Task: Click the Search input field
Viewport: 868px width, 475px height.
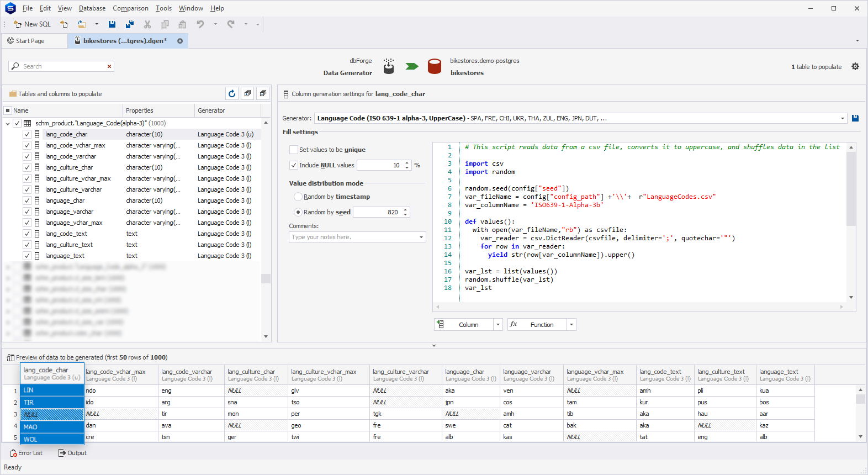Action: coord(61,66)
